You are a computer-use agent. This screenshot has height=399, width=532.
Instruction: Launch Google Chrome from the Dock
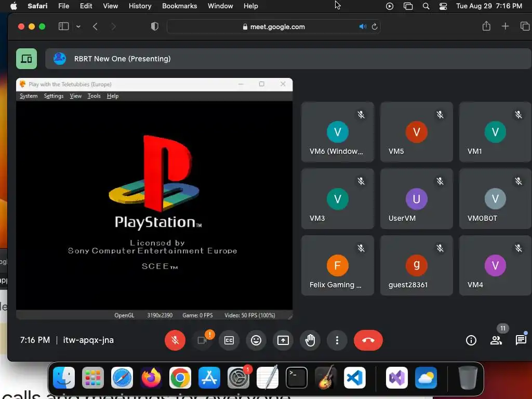[180, 378]
